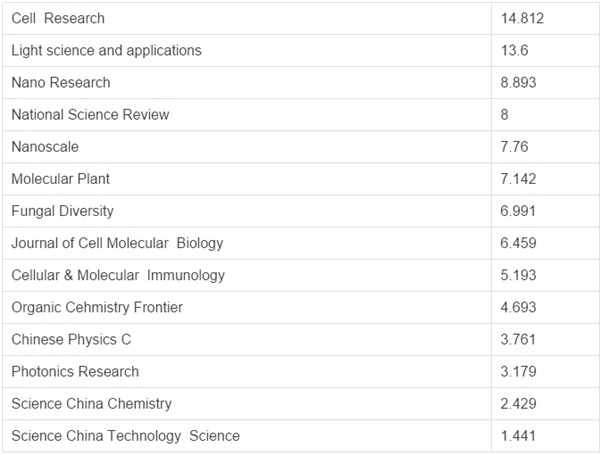Screen dimensions: 600x455
Task: Select the Nanoscale table cell
Action: pos(247,147)
